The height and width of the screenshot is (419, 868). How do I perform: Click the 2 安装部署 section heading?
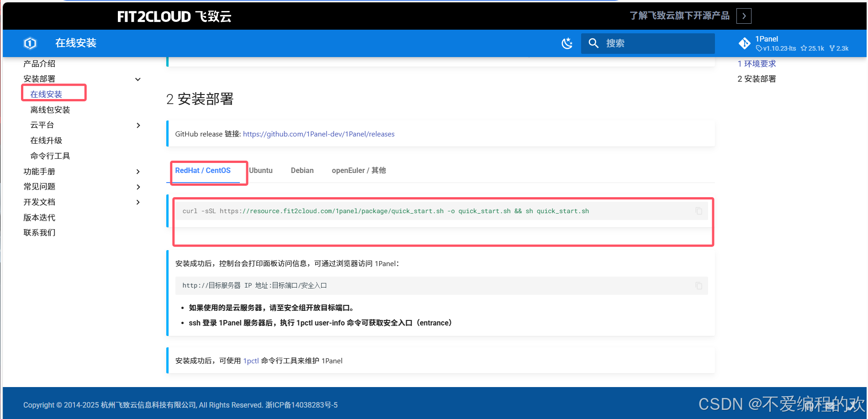200,99
